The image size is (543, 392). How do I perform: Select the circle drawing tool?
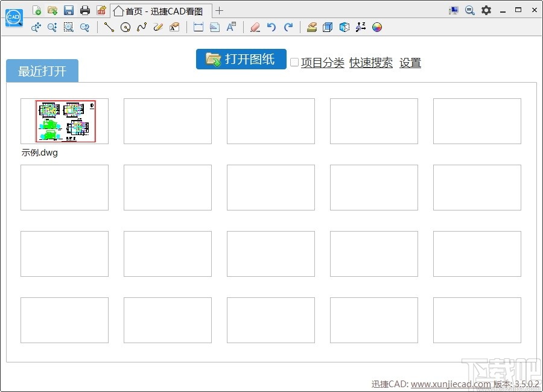(125, 27)
